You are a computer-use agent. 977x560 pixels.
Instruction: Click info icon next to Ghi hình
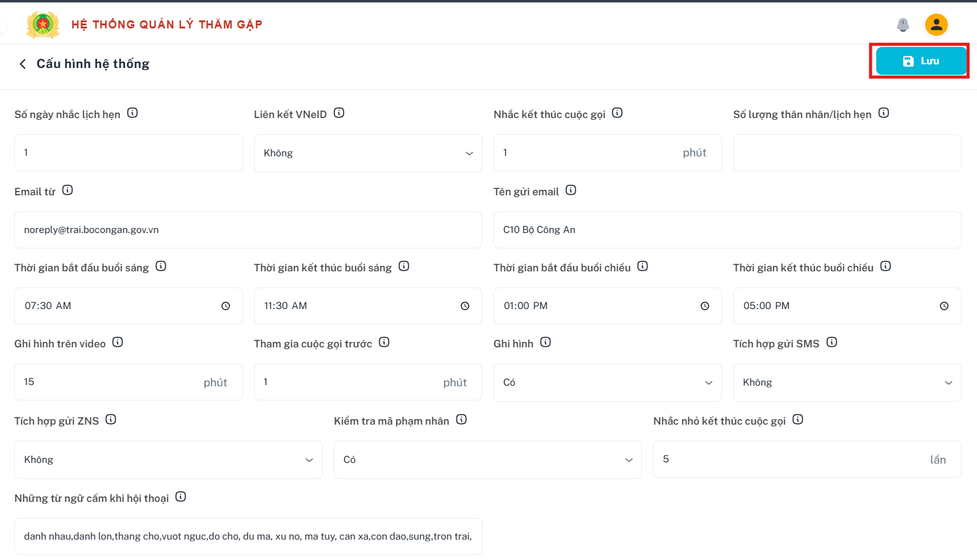point(545,342)
